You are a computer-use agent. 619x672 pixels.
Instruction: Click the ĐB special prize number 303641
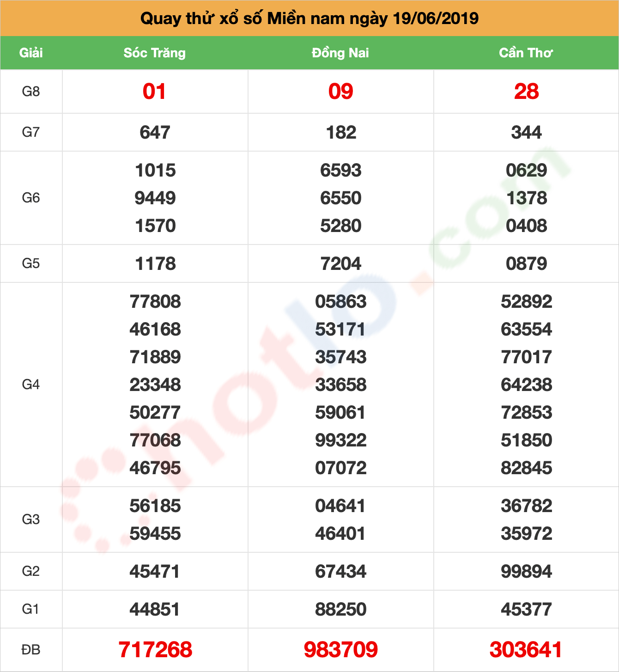pyautogui.click(x=526, y=650)
